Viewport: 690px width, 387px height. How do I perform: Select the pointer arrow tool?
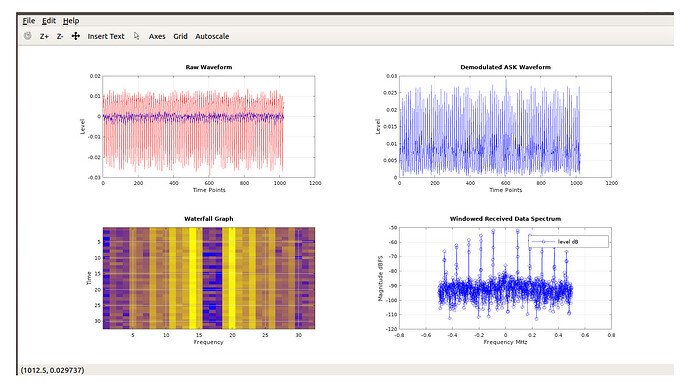pyautogui.click(x=136, y=36)
